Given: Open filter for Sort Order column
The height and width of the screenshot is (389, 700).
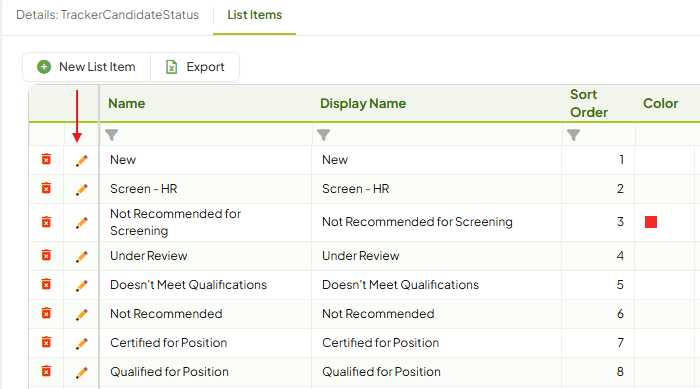Looking at the screenshot, I should (x=574, y=134).
